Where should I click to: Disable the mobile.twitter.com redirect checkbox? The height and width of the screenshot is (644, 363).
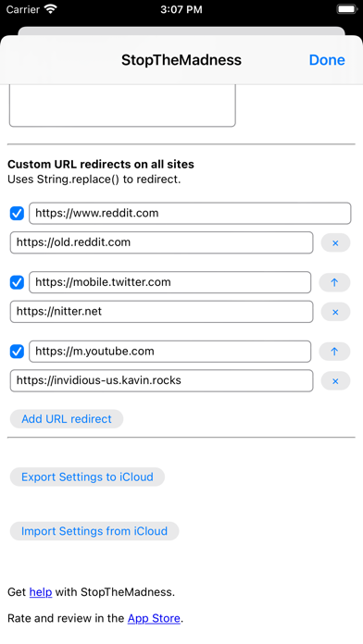coord(17,282)
